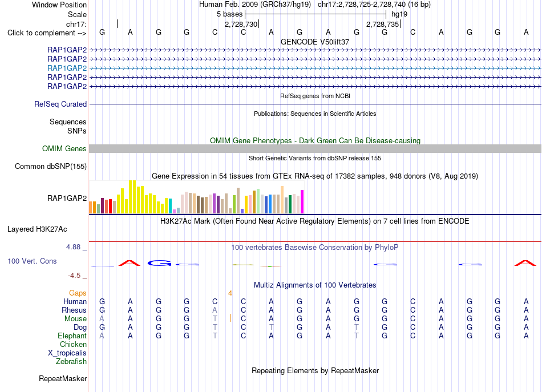This screenshot has width=542, height=392.
Task: Click the Human alignment row label
Action: click(x=75, y=302)
